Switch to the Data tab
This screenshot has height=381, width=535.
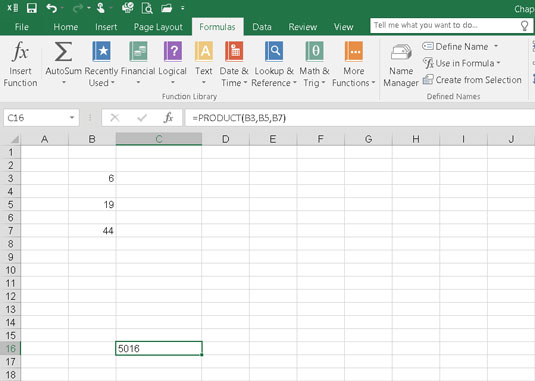pyautogui.click(x=262, y=27)
